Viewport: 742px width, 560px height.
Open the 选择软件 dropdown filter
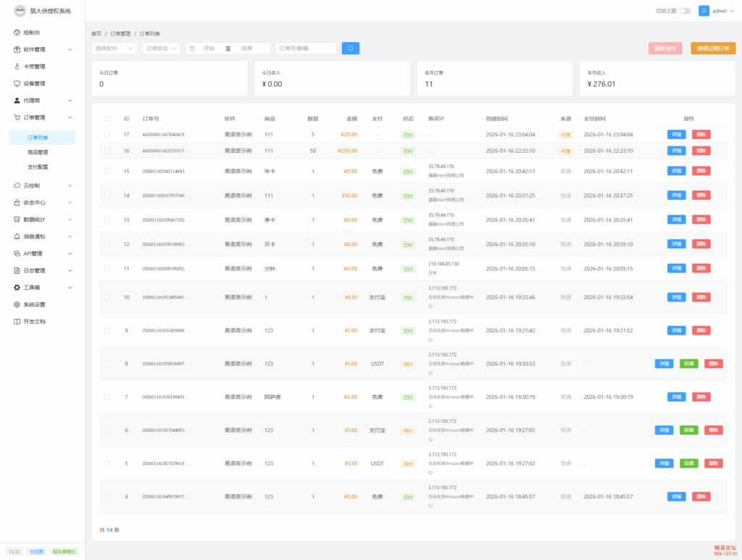coord(114,49)
